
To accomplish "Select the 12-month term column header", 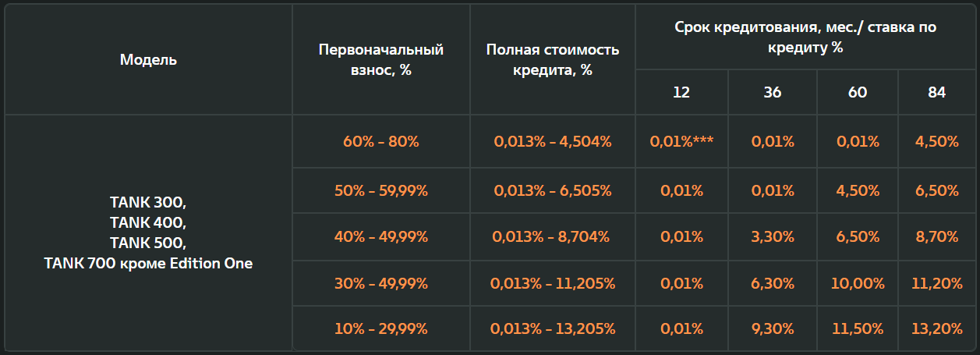I will (681, 92).
